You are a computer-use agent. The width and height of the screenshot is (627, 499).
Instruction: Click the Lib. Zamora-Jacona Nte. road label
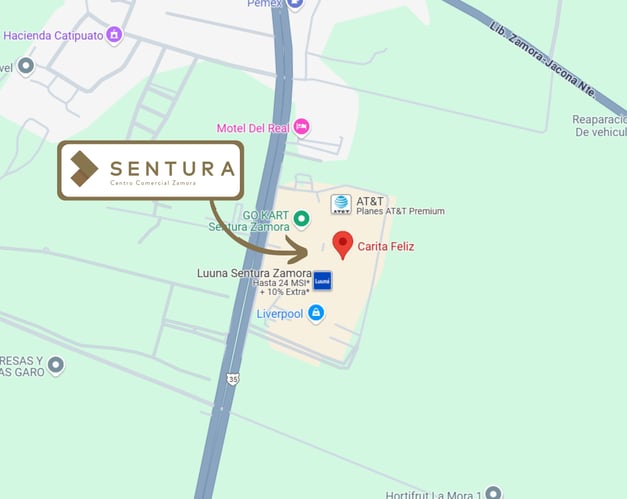coord(542,59)
